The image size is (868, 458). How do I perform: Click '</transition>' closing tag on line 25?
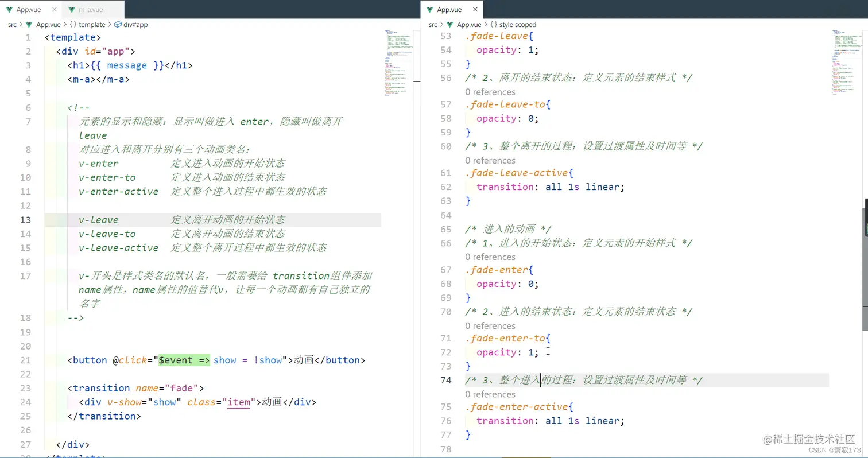click(104, 416)
